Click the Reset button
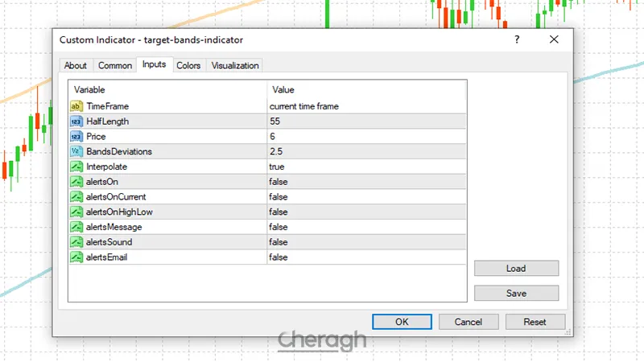 click(x=535, y=322)
